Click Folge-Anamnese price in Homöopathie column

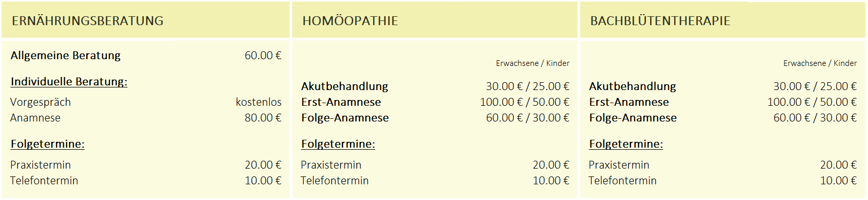coord(528,118)
